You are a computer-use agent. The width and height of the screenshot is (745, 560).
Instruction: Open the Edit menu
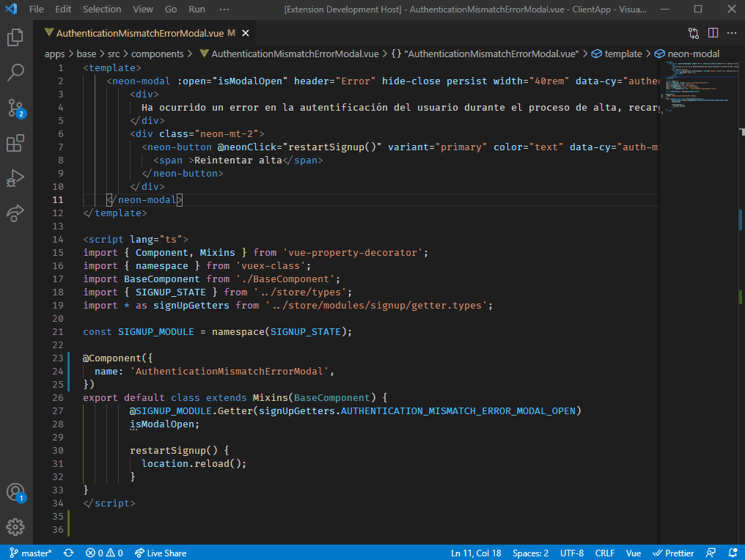(x=63, y=9)
